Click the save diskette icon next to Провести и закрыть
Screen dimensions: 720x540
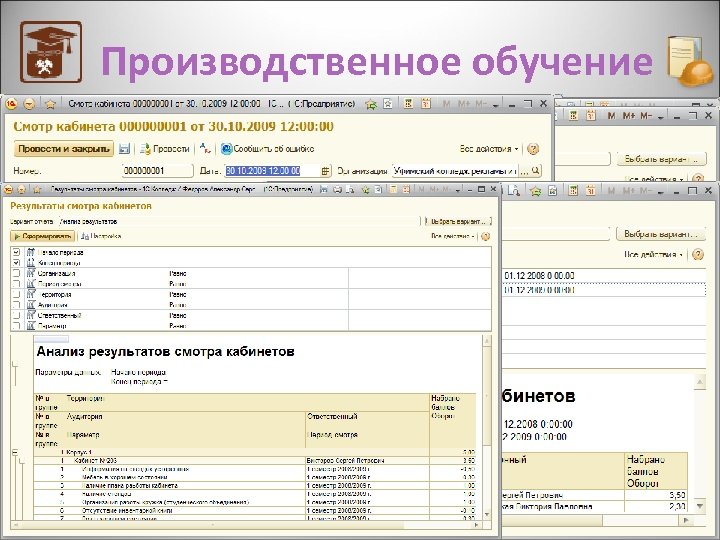point(124,149)
